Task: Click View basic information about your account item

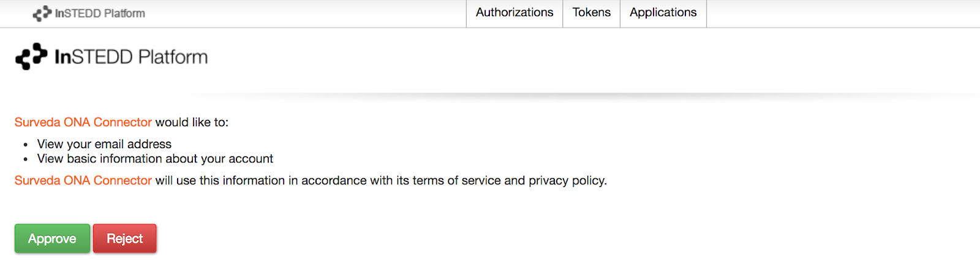Action: click(155, 159)
